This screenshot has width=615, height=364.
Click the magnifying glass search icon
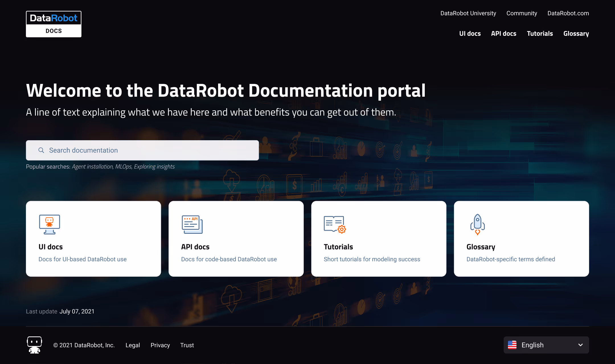click(41, 150)
